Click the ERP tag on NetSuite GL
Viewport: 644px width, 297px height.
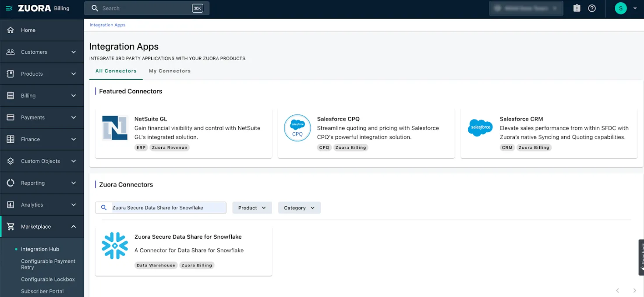pos(141,148)
